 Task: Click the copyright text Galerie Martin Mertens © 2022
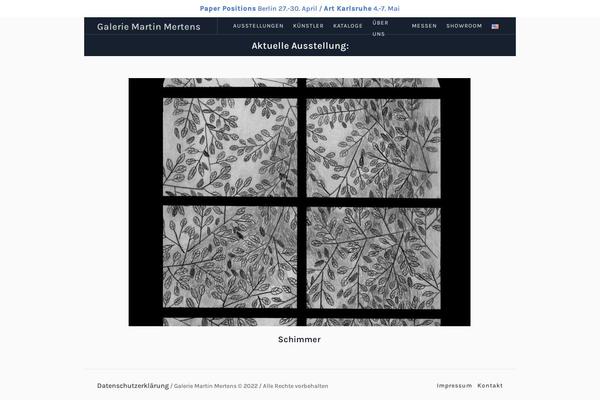216,386
